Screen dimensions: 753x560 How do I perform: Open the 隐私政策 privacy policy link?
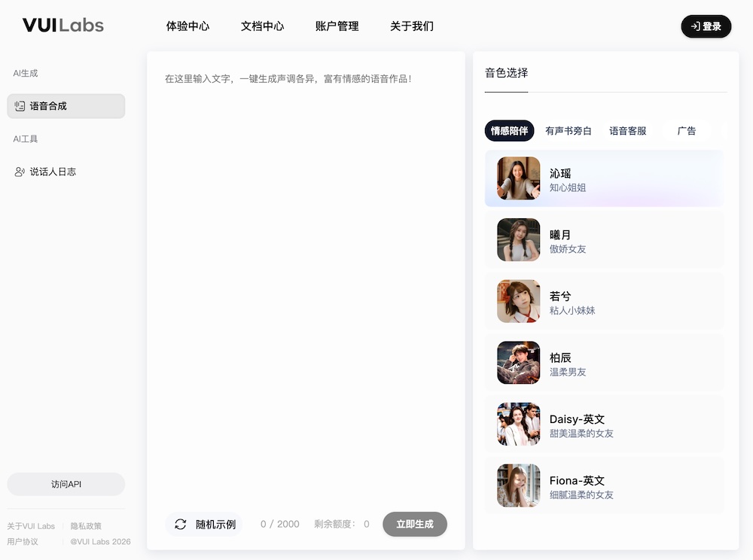(x=87, y=525)
